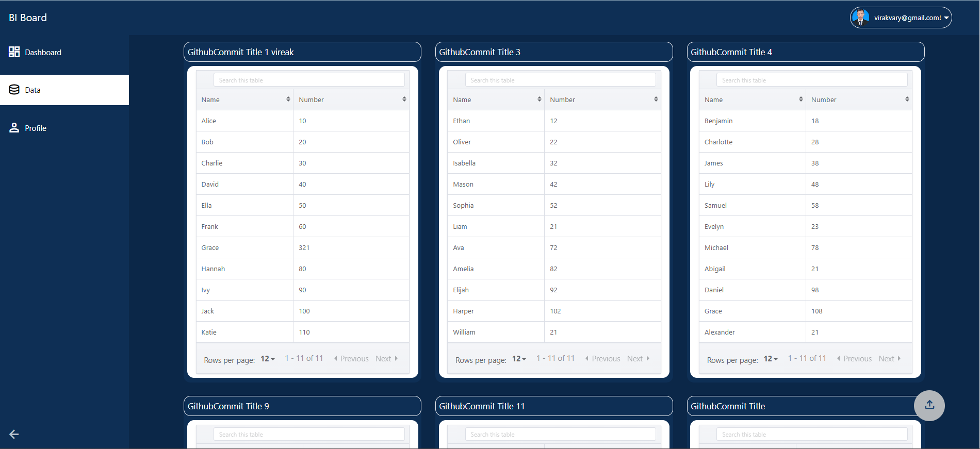Open rows per page dropdown in Title 1 vireak table

pos(268,359)
